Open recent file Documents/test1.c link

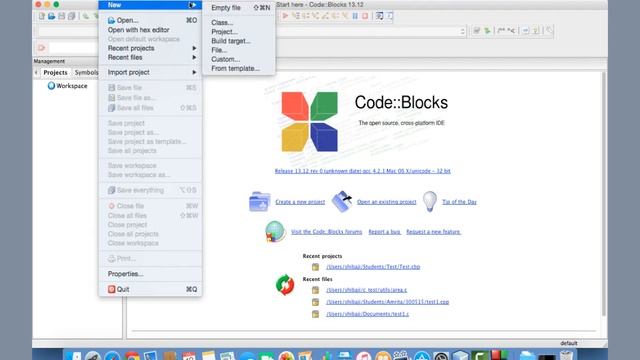367,314
